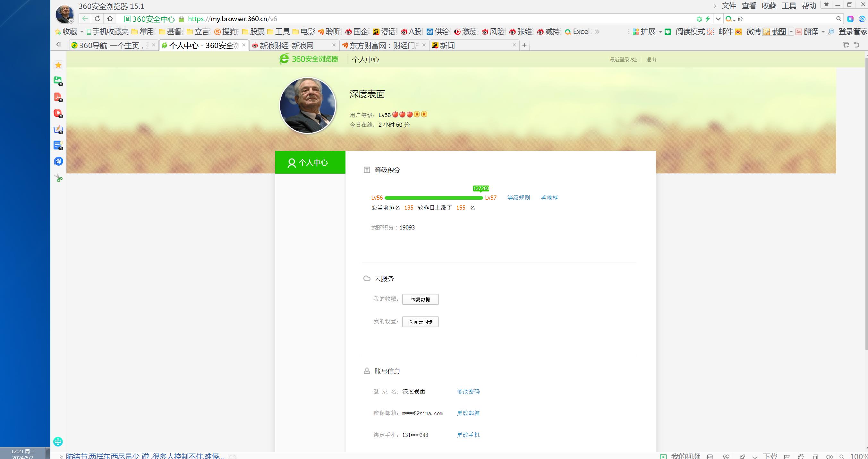The width and height of the screenshot is (868, 459).
Task: Open the AI image tool in sidebar
Action: tap(58, 81)
